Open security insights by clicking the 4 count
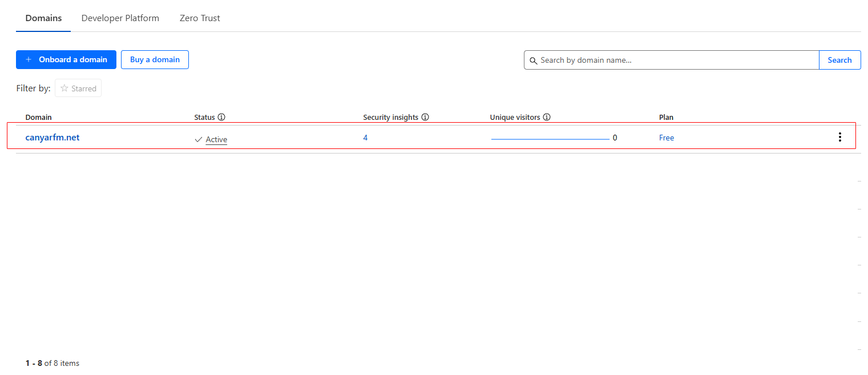The image size is (868, 375). click(365, 138)
